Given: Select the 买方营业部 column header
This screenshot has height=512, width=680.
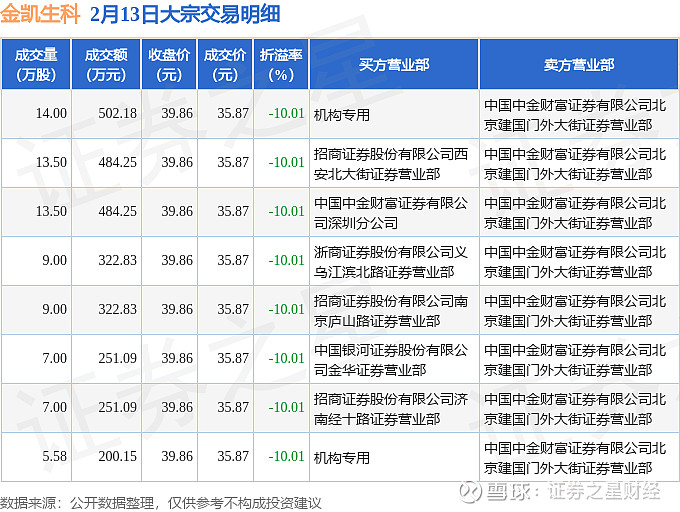Looking at the screenshot, I should coord(394,65).
